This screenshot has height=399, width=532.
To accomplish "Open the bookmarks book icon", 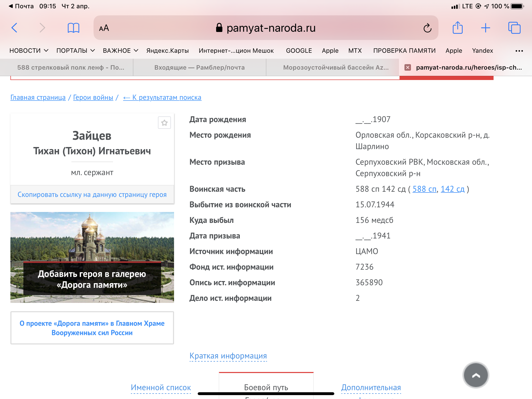I will [x=73, y=28].
